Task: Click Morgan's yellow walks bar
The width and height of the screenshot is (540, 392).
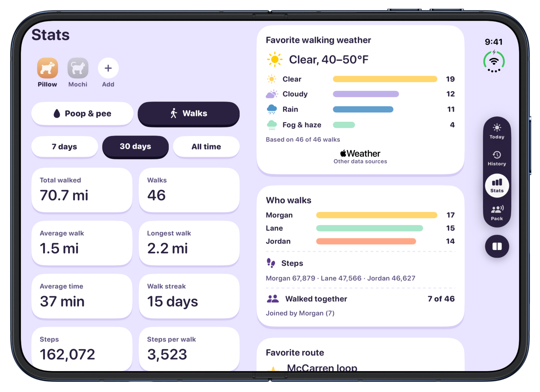Action: 377,215
